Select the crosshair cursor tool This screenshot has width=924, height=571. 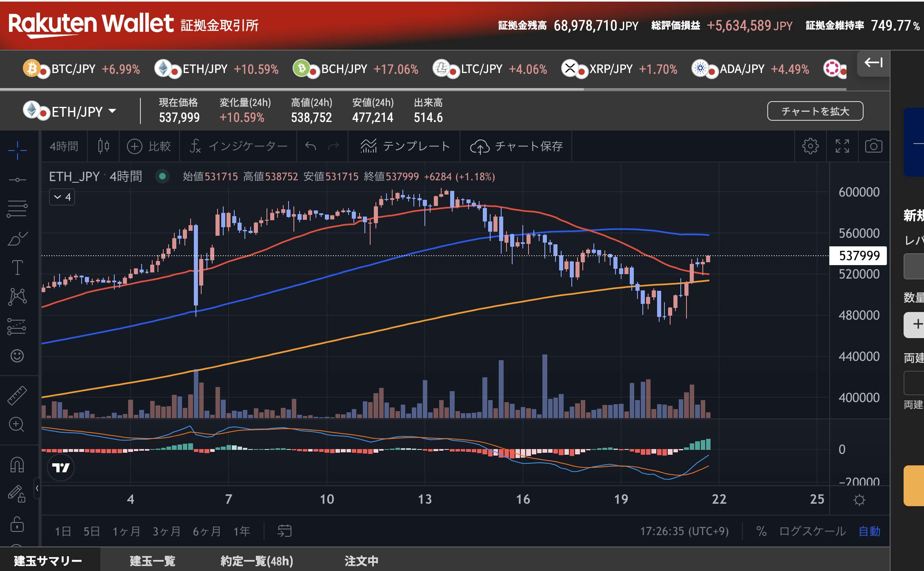(x=18, y=150)
